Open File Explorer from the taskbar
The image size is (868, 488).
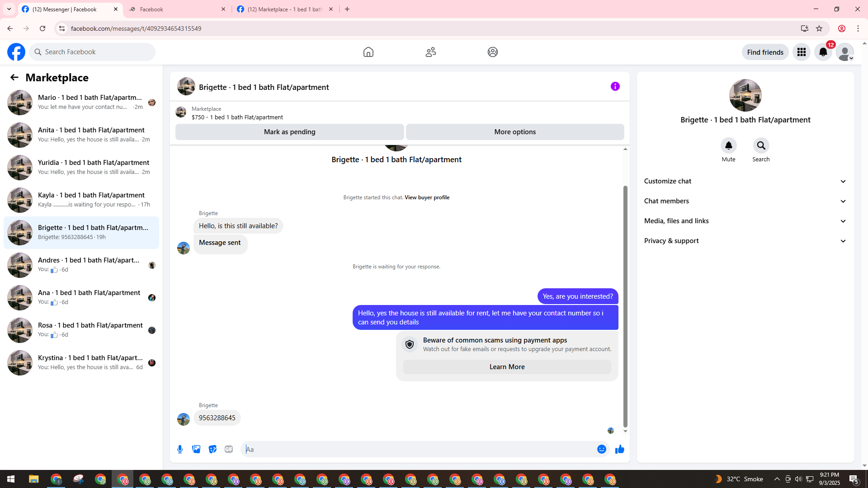[x=34, y=479]
